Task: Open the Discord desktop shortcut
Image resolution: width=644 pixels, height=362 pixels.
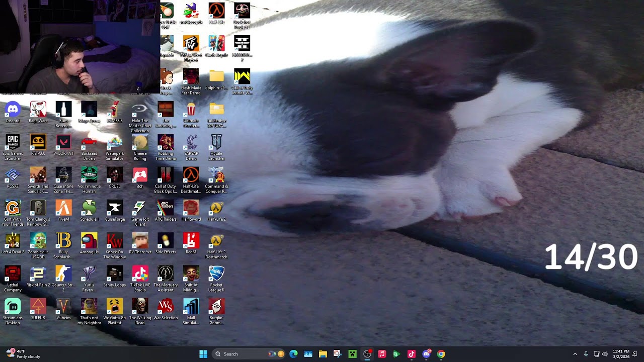Action: click(x=13, y=112)
